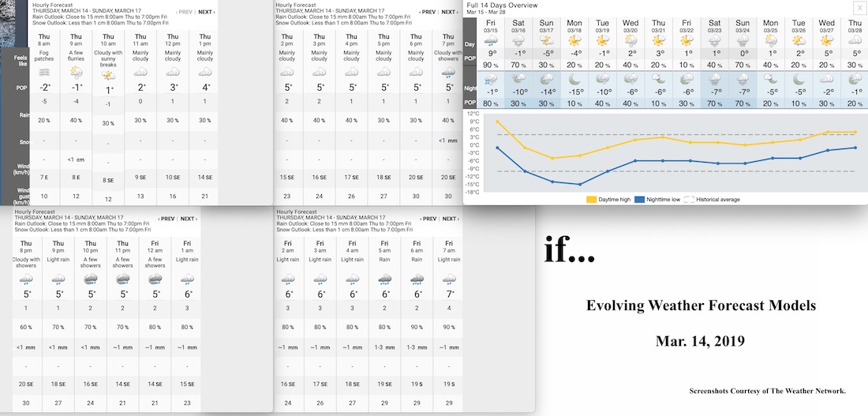
Task: Click the lowest blue point on the temperature chart
Action: 581,185
